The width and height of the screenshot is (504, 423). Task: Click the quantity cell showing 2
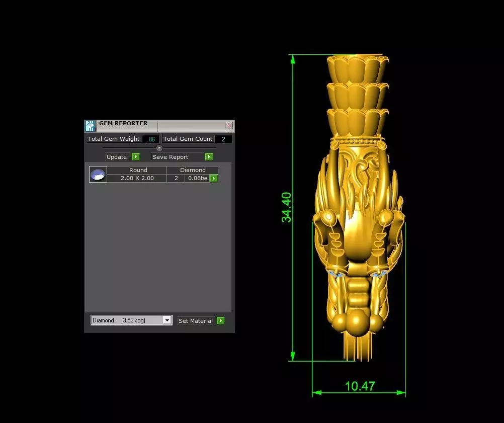176,178
